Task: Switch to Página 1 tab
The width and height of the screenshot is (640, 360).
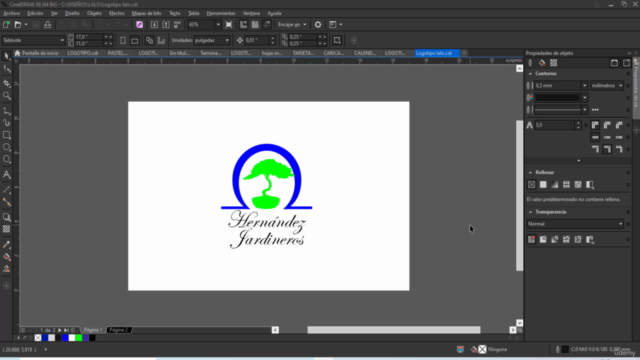Action: coord(93,330)
